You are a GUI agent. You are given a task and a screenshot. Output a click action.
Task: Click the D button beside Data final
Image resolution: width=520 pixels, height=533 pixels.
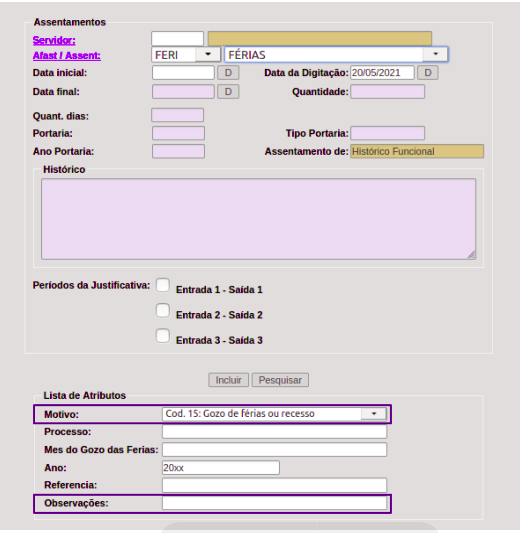(x=228, y=92)
